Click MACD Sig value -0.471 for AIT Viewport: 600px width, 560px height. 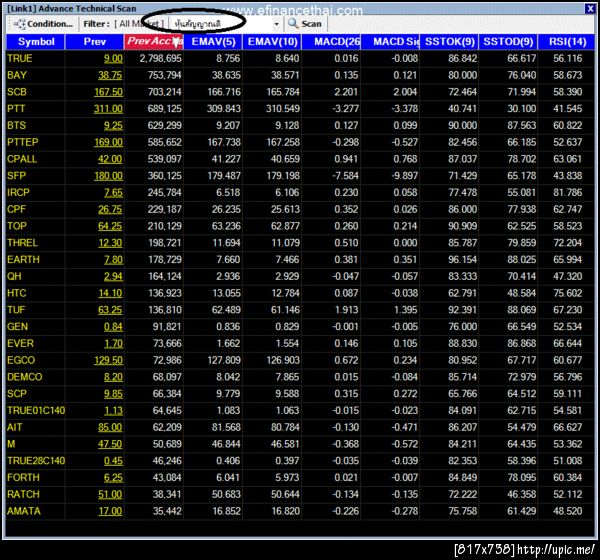coord(405,427)
